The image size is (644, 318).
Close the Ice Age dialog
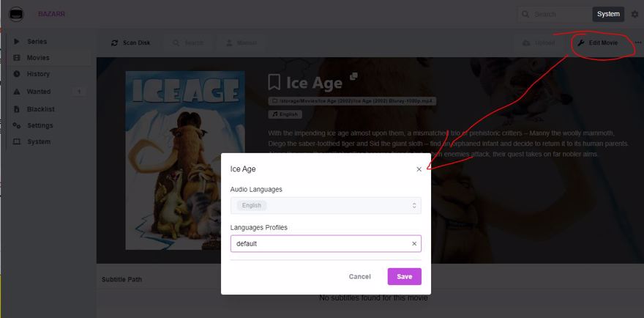[x=419, y=169]
